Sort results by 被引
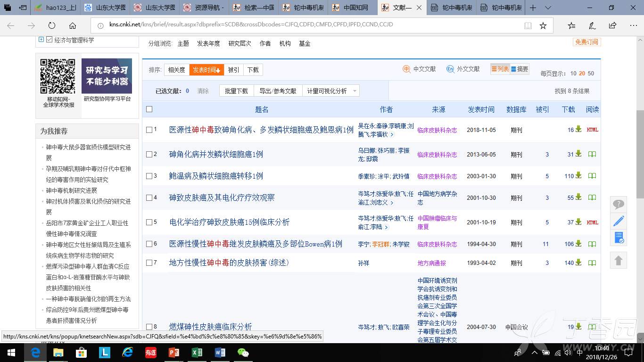The width and height of the screenshot is (644, 362). click(233, 70)
